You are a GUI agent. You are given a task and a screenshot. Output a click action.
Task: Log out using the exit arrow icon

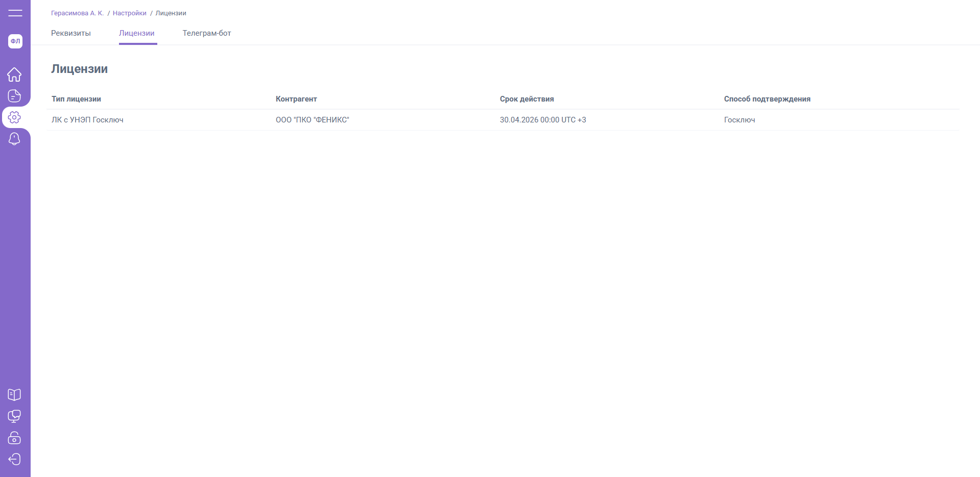[x=14, y=459]
